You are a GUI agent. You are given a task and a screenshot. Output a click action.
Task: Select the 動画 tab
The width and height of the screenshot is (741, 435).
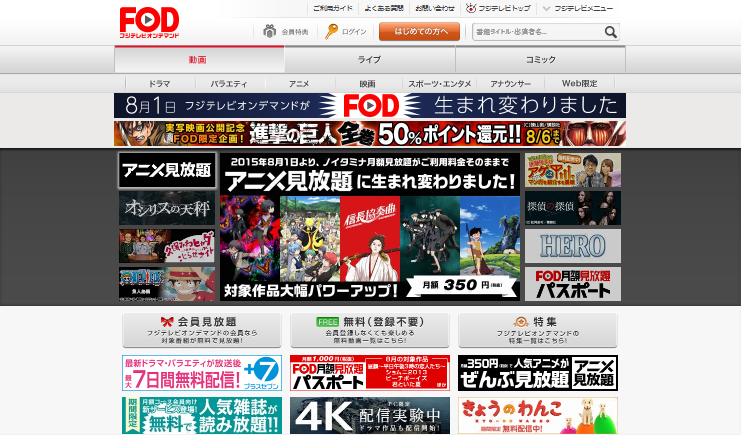199,60
